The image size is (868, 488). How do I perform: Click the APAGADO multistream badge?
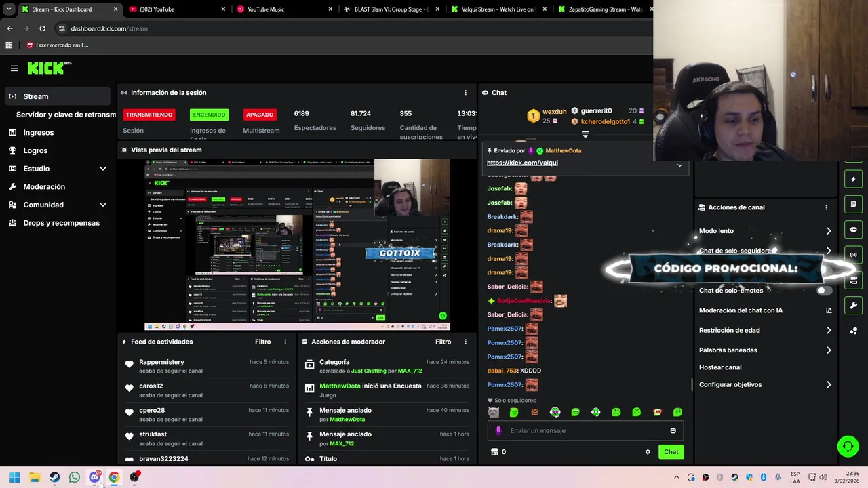pyautogui.click(x=260, y=115)
